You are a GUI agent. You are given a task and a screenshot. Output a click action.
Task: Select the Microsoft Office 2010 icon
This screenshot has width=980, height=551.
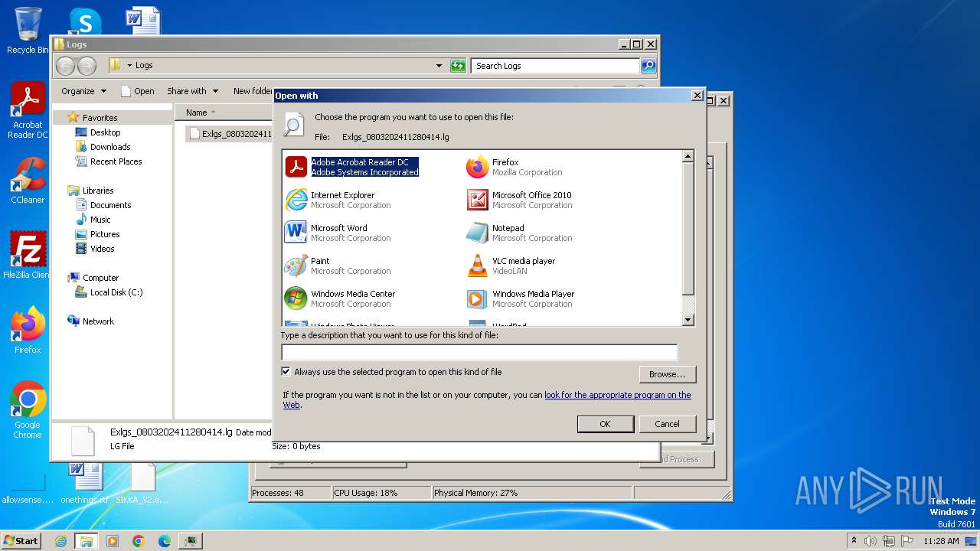477,200
